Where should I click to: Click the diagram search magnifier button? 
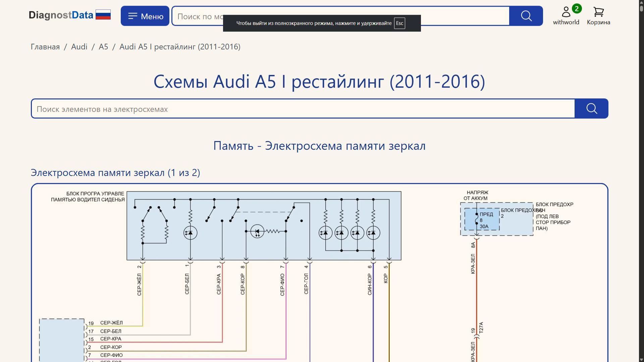pos(591,108)
